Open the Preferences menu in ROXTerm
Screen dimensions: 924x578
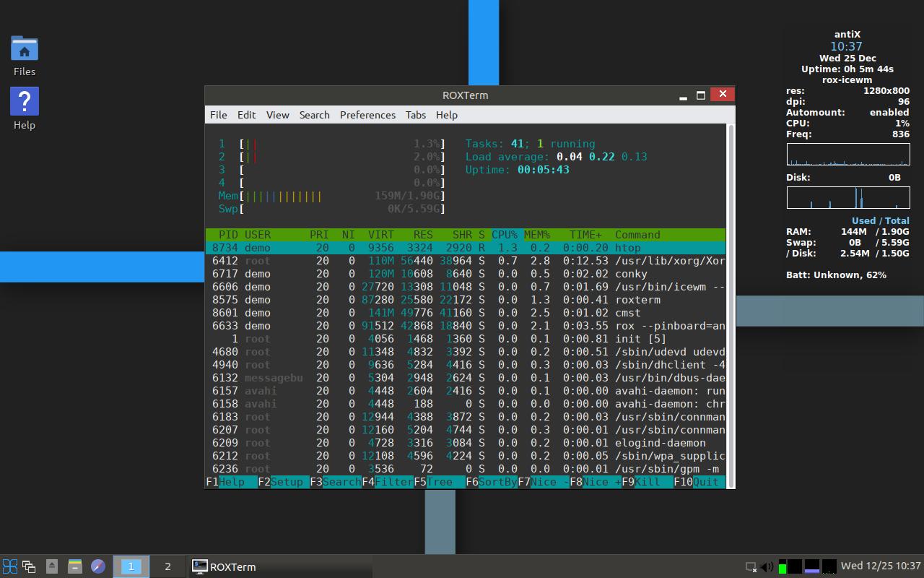[367, 115]
